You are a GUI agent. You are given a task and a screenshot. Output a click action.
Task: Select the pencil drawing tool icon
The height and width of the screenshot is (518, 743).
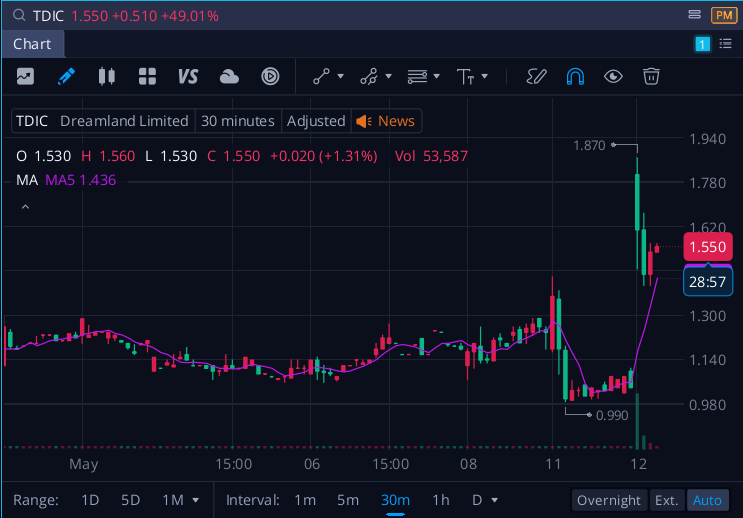coord(66,76)
